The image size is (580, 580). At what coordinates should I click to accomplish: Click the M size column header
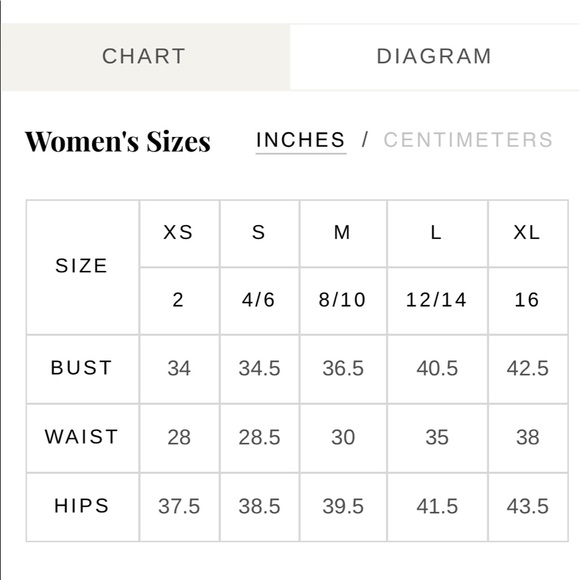(343, 233)
